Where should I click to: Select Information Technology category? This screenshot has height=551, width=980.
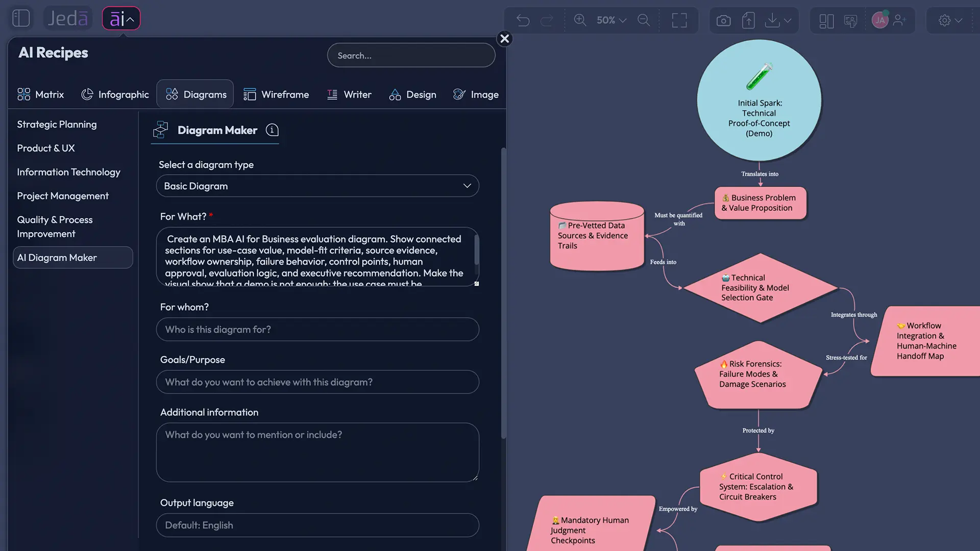pos(68,172)
